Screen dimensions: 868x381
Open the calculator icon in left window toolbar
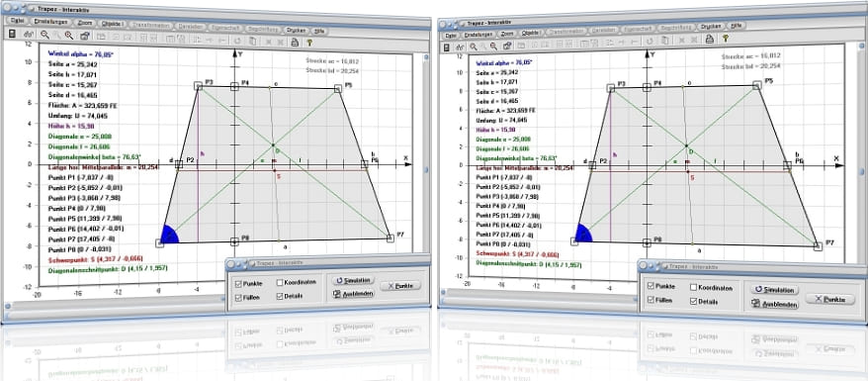pyautogui.click(x=12, y=35)
